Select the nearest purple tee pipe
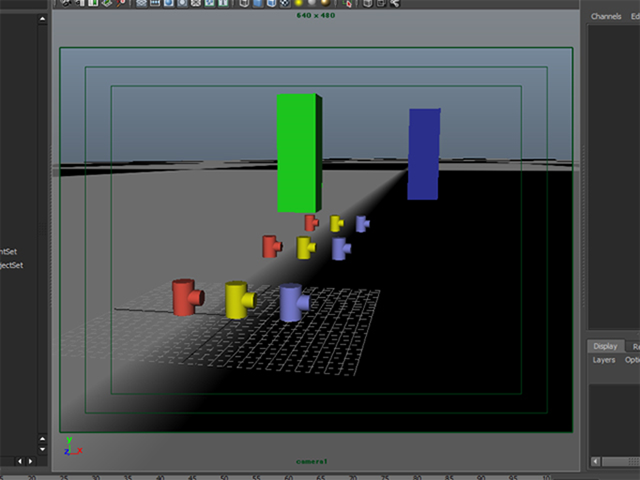 (294, 302)
